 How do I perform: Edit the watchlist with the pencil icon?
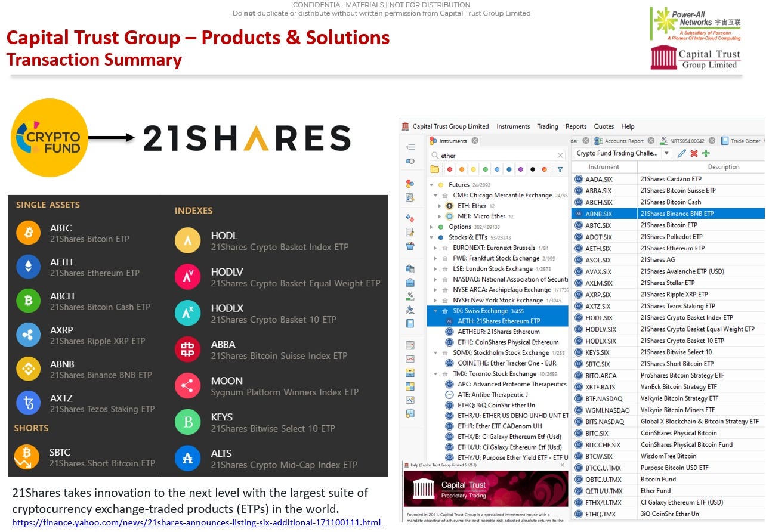coord(682,153)
